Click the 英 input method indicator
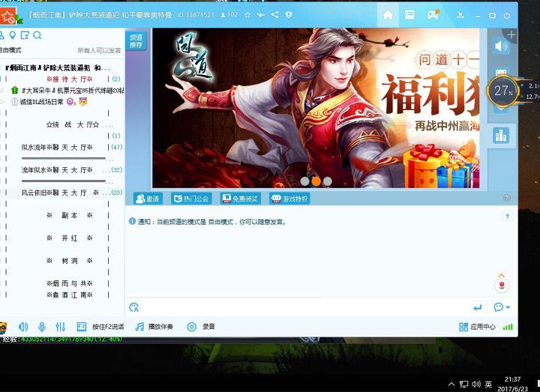This screenshot has width=540, height=392. pos(488,384)
